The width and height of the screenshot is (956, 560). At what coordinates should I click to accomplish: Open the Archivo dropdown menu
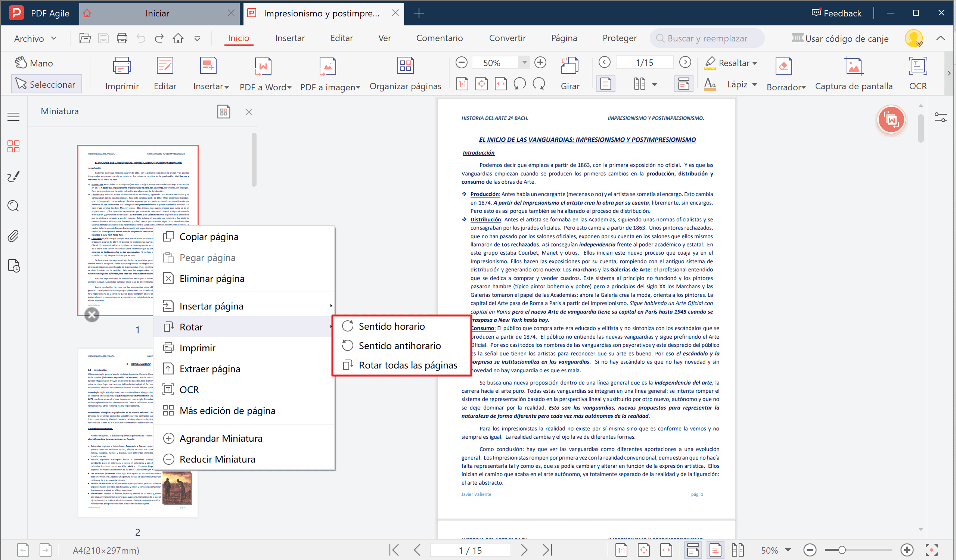35,38
